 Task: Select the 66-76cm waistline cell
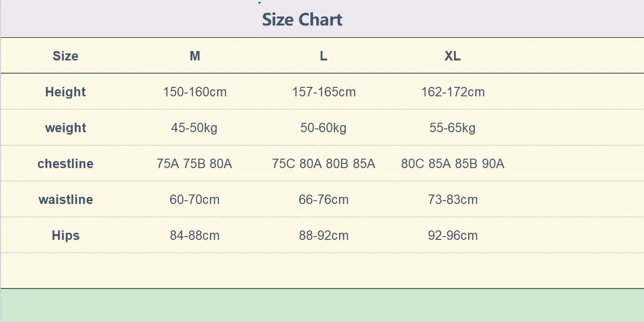pyautogui.click(x=323, y=200)
